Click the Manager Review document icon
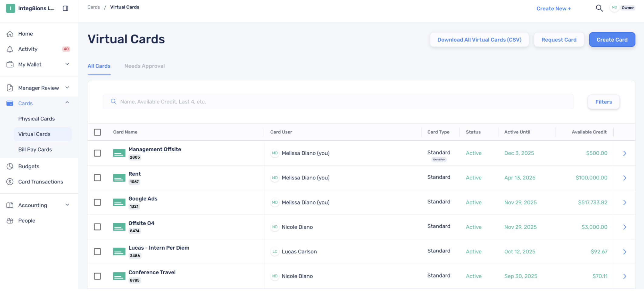 point(10,88)
